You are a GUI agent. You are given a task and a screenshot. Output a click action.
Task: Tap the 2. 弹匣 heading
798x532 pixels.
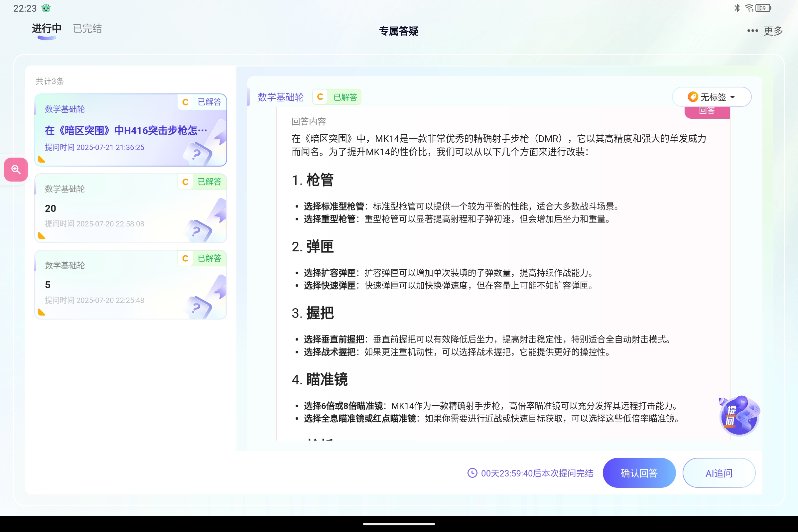point(313,246)
